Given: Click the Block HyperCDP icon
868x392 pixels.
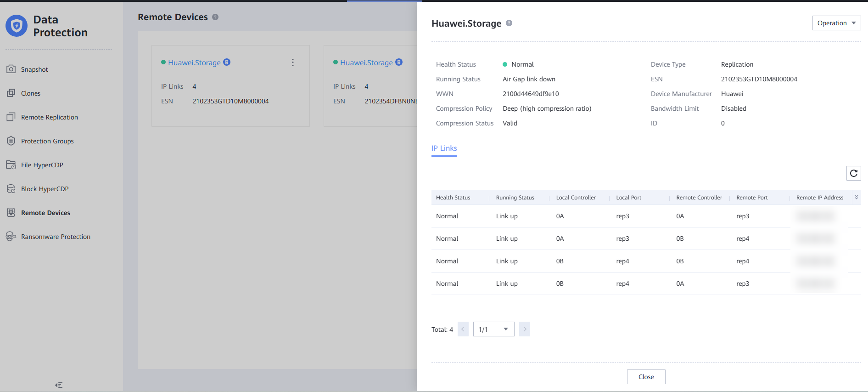Looking at the screenshot, I should click(x=11, y=189).
